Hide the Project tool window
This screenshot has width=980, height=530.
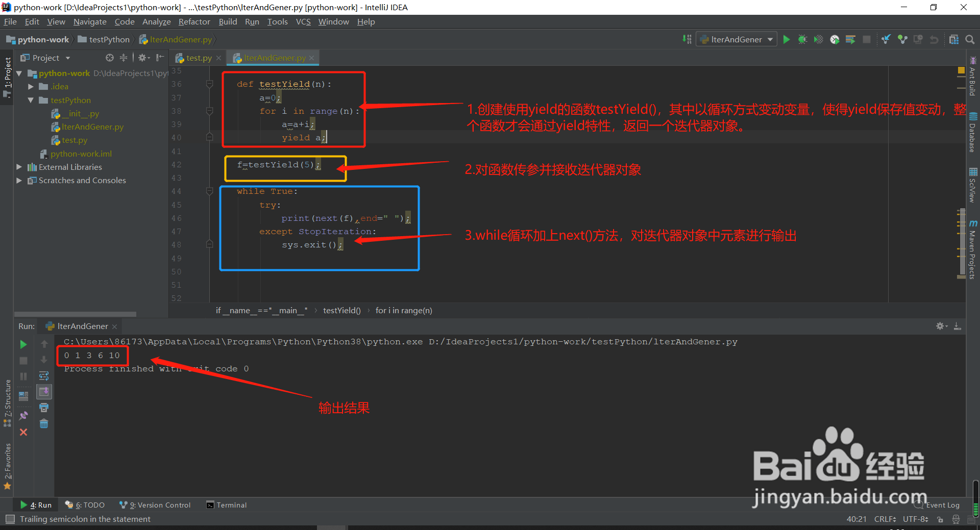tap(160, 58)
